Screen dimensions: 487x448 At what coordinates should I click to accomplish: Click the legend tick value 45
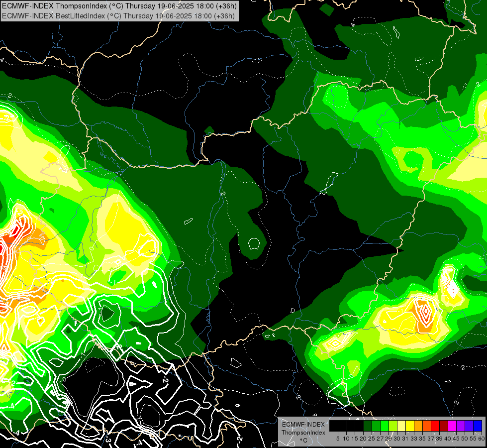(456, 439)
